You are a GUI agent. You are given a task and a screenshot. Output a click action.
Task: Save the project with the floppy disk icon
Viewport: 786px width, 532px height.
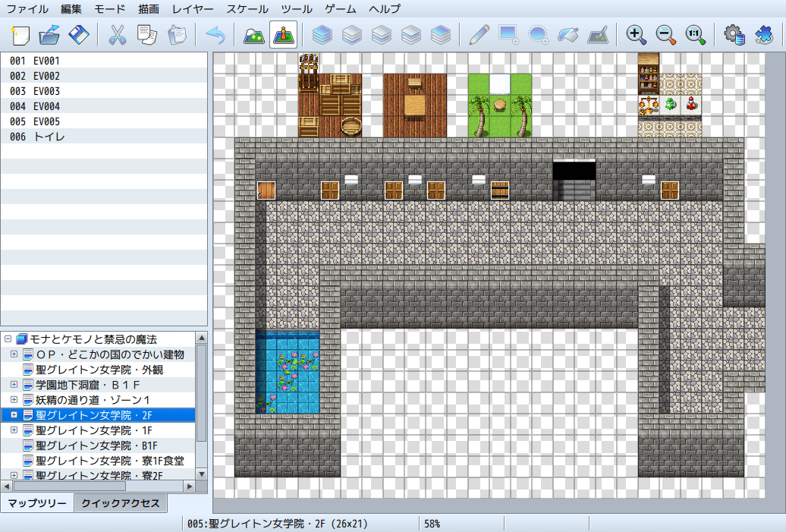click(78, 35)
